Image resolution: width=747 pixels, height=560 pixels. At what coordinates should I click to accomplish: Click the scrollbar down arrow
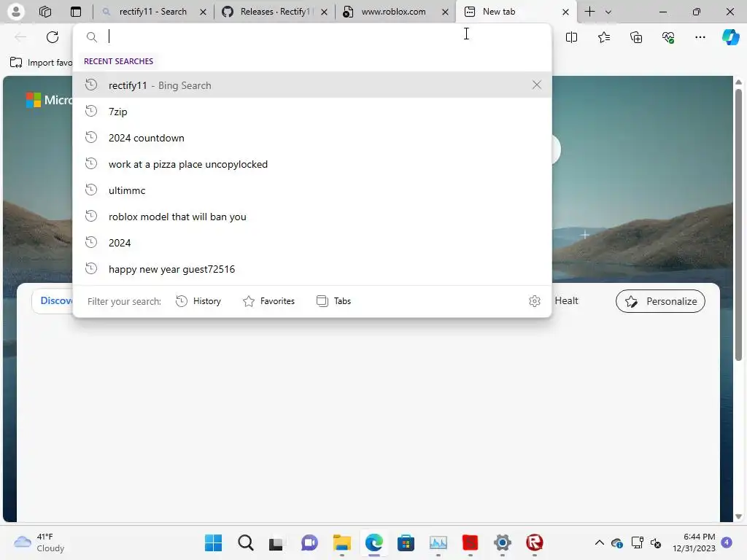(738, 516)
